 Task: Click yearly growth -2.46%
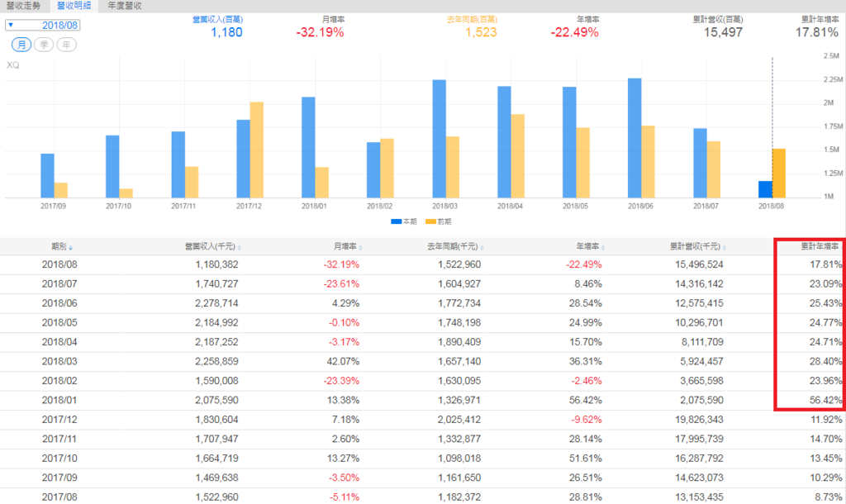click(x=587, y=381)
